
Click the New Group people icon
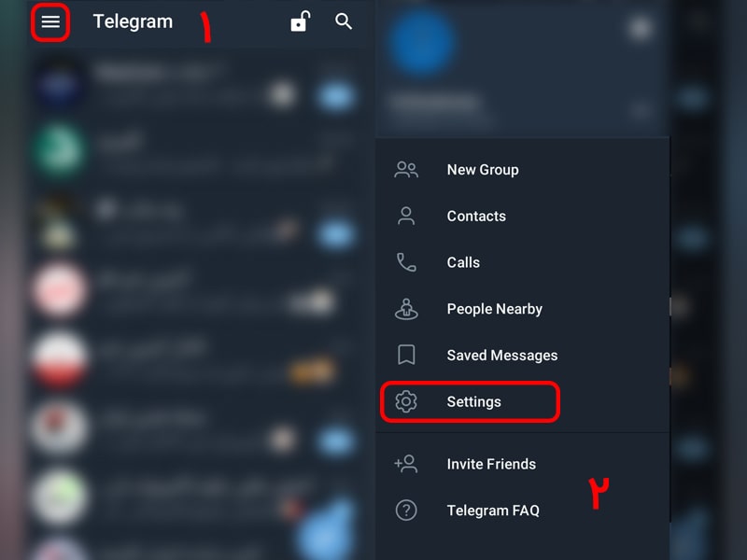tap(406, 170)
